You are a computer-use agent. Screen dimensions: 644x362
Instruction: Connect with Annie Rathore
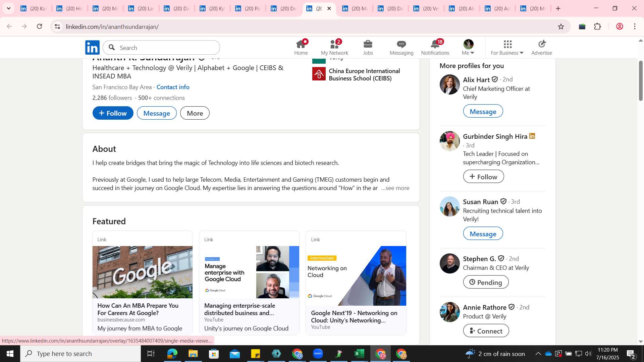[486, 331]
